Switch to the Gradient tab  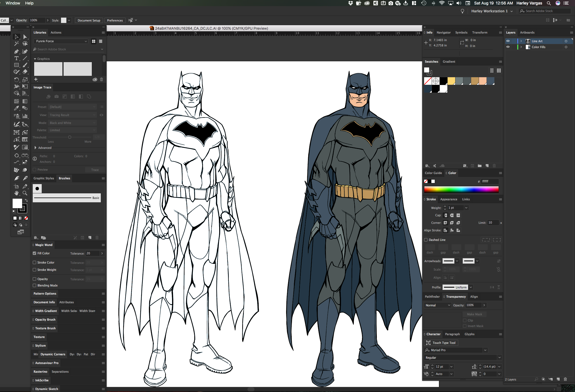[449, 62]
